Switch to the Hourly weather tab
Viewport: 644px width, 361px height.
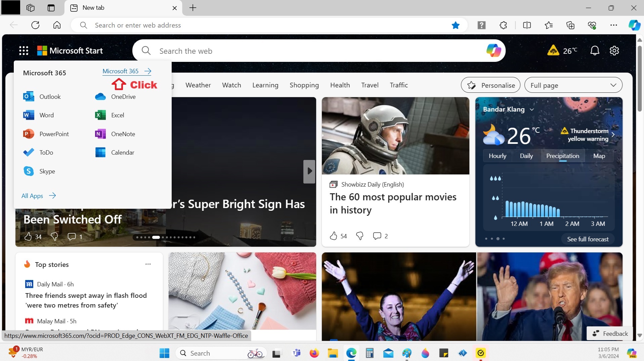click(x=497, y=156)
